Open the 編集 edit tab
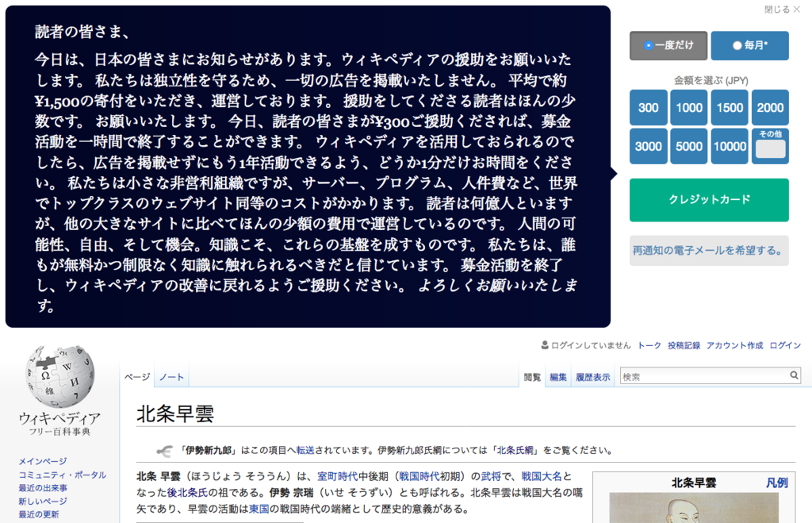Viewport: 812px width, 523px height. tap(557, 377)
